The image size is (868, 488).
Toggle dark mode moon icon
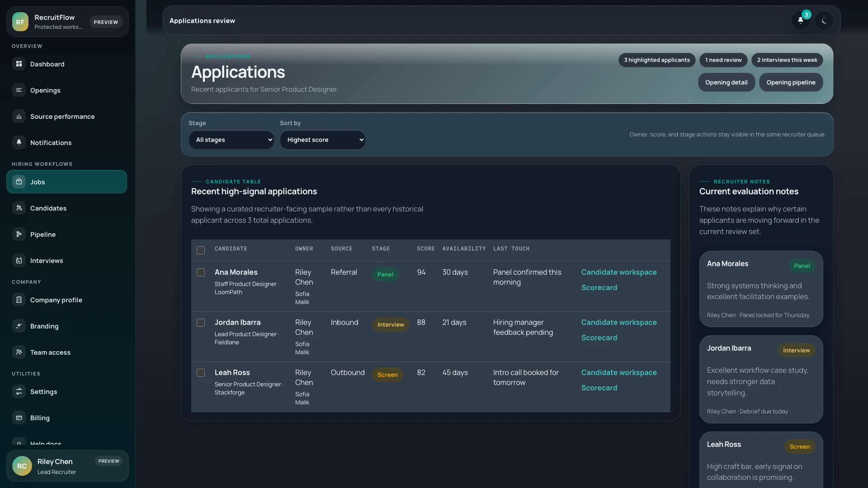[824, 20]
